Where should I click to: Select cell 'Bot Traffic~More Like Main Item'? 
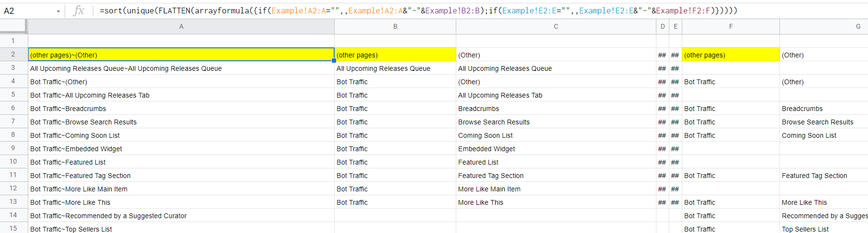pyautogui.click(x=181, y=189)
